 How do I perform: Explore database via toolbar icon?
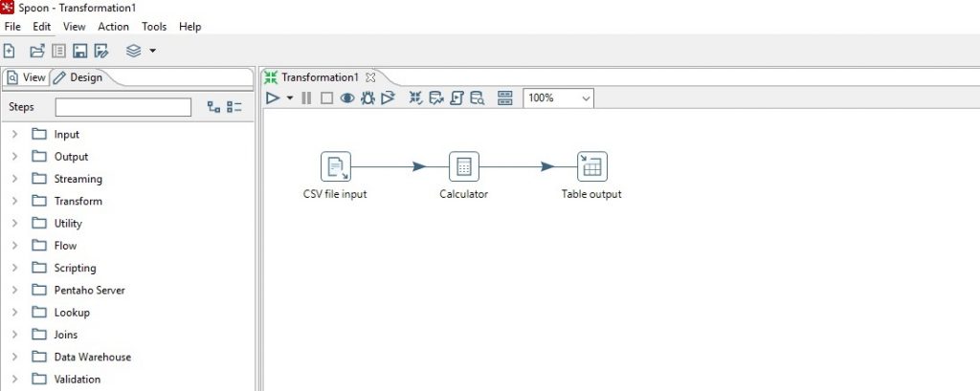tap(477, 98)
